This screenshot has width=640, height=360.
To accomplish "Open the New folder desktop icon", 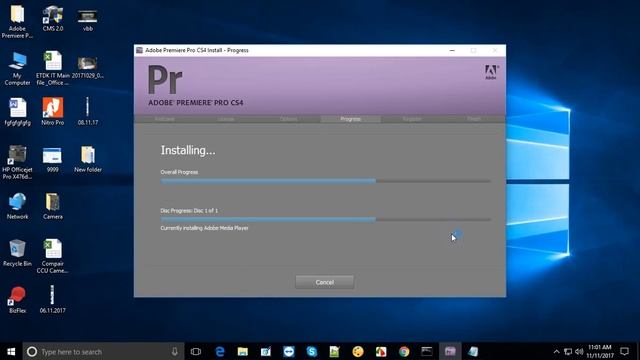I will pyautogui.click(x=88, y=159).
